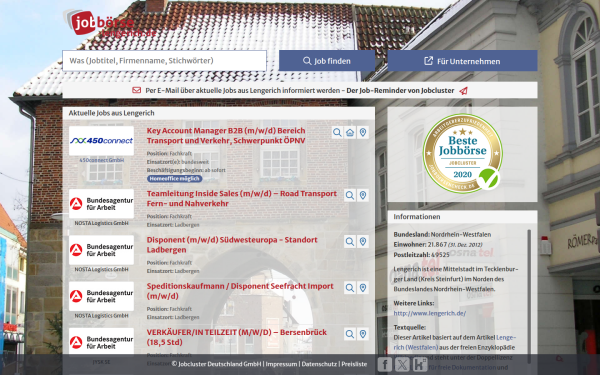Open the Lengerich (Westfalen) article link
The width and height of the screenshot is (600, 375).
coord(455,342)
